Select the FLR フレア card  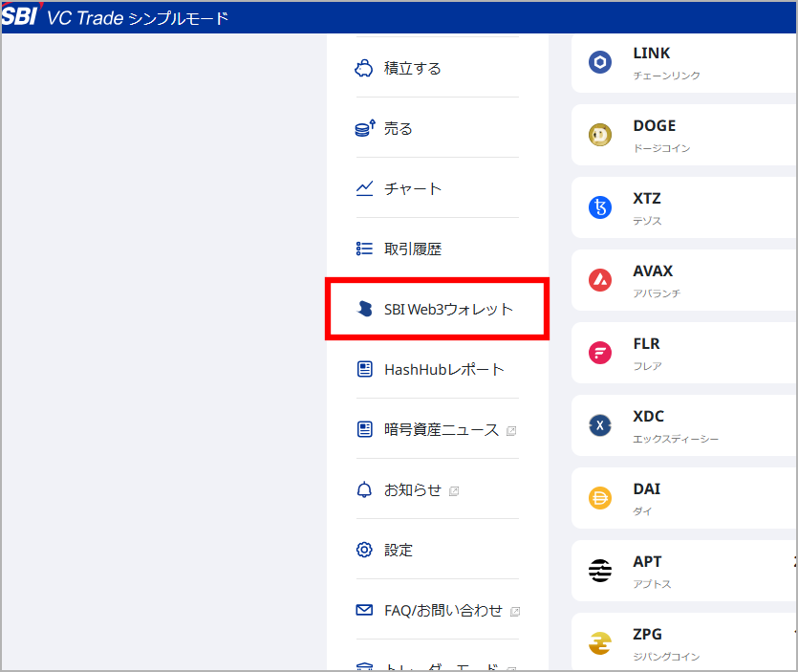683,353
